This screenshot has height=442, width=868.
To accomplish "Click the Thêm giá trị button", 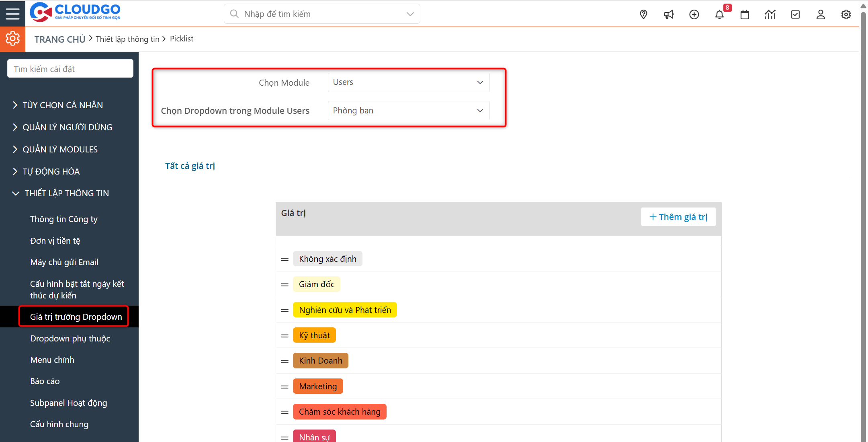I will (678, 217).
